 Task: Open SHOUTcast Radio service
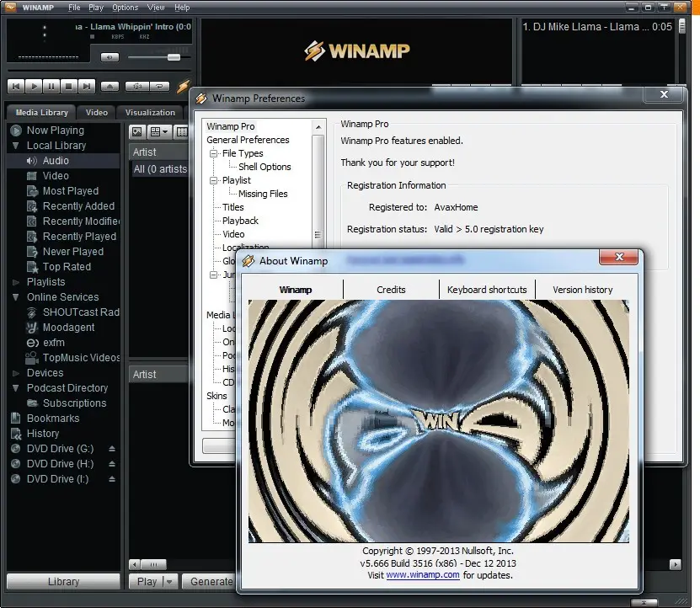81,312
